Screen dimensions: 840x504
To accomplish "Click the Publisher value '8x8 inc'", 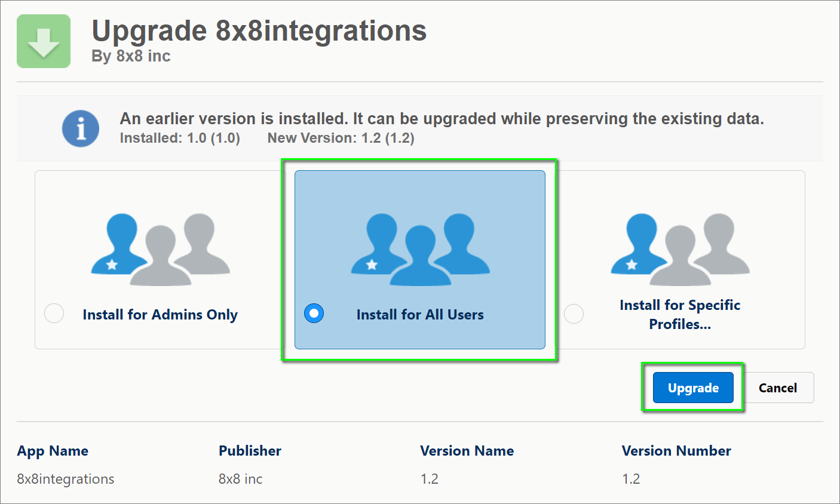I will (x=240, y=479).
